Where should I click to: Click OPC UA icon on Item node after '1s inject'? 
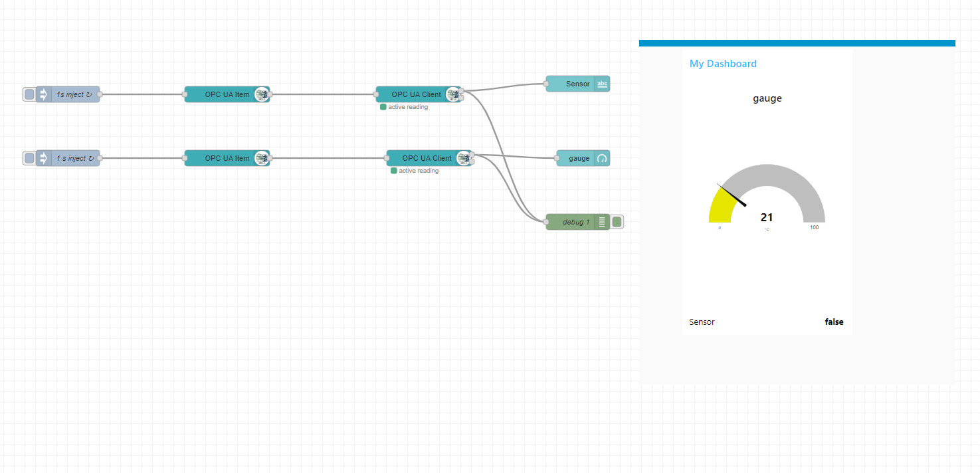[261, 94]
